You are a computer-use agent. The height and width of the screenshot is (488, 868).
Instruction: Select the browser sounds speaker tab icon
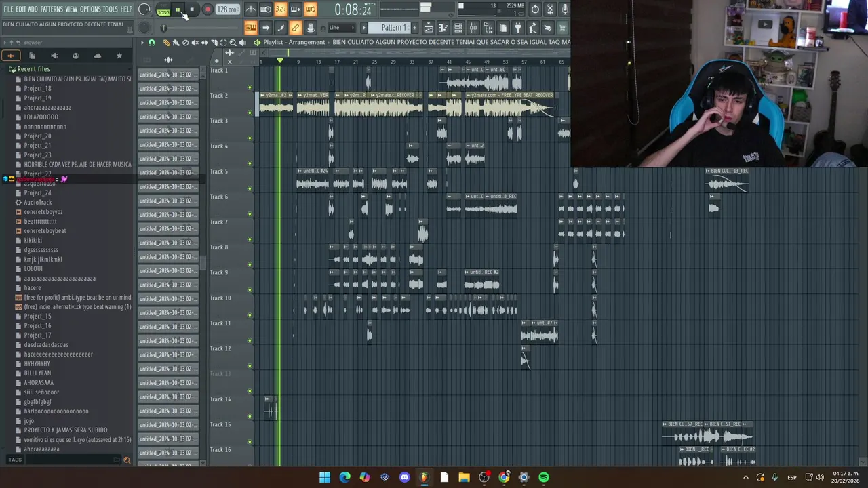click(54, 56)
